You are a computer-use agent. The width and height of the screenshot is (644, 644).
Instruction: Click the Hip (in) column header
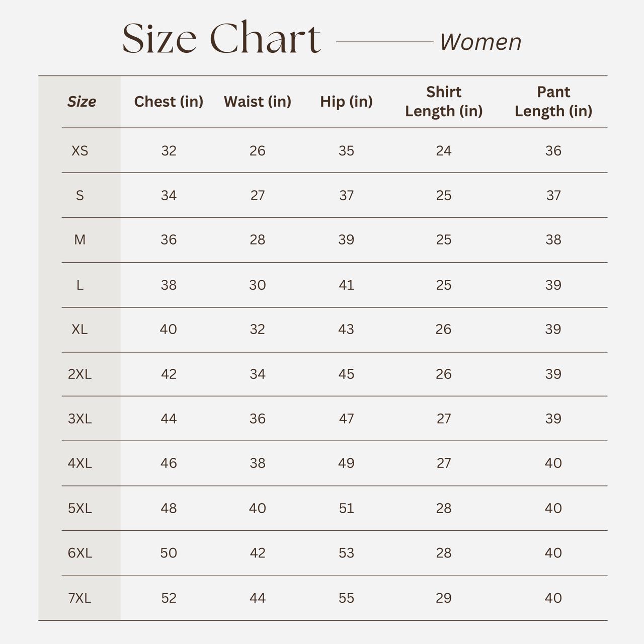(x=346, y=102)
